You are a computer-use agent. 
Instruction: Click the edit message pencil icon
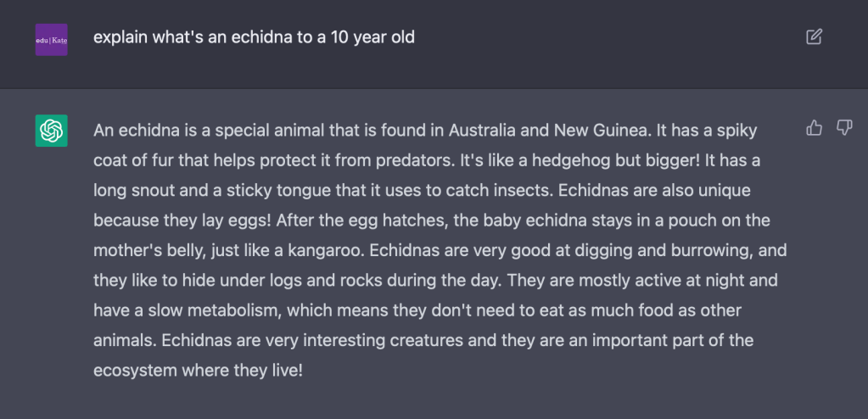coord(814,36)
